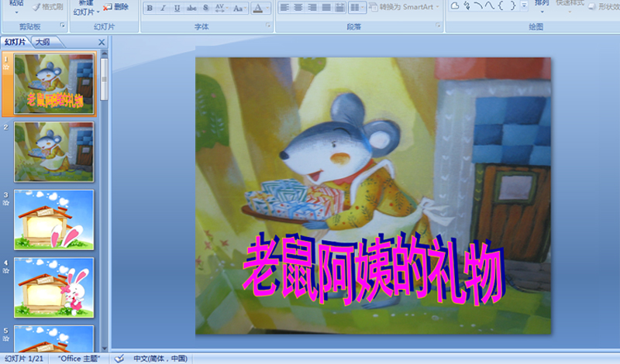Open the 粘贴 paste dropdown arrow
This screenshot has height=364, width=620.
[16, 12]
